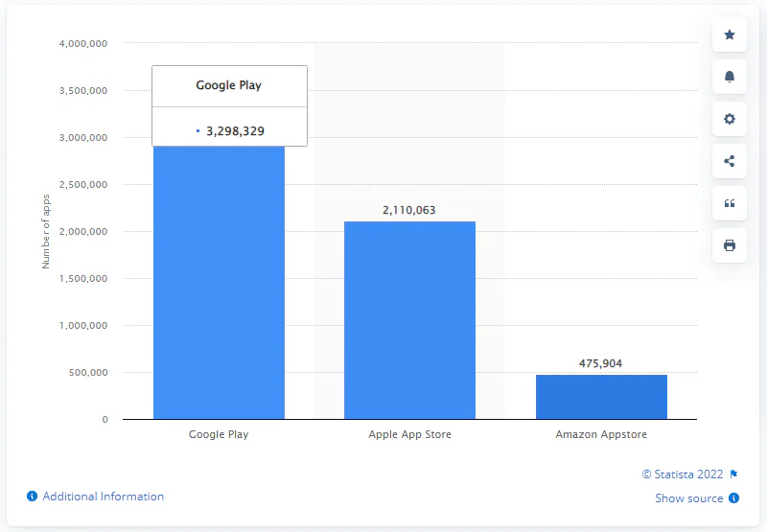Click the Google Play tooltip title
Image resolution: width=767 pixels, height=532 pixels.
coord(229,85)
